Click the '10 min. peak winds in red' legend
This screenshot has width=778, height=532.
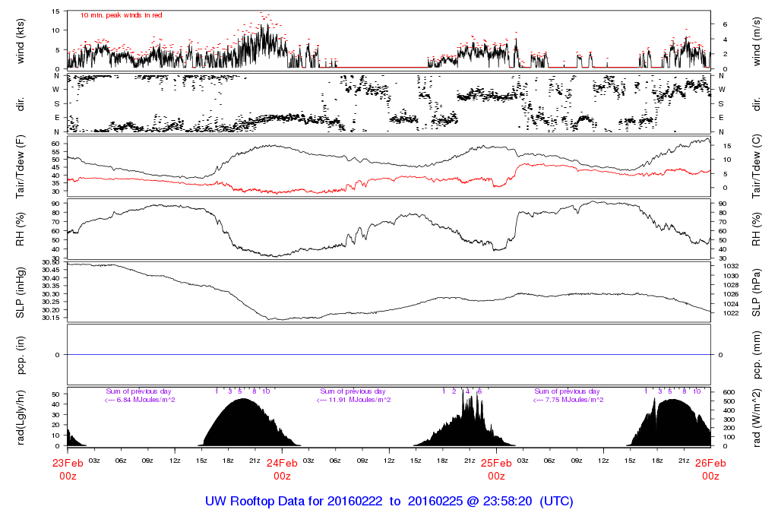(121, 15)
